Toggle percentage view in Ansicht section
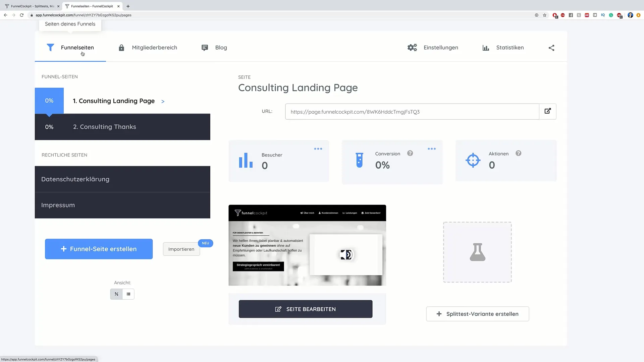The height and width of the screenshot is (362, 644). pos(116,294)
